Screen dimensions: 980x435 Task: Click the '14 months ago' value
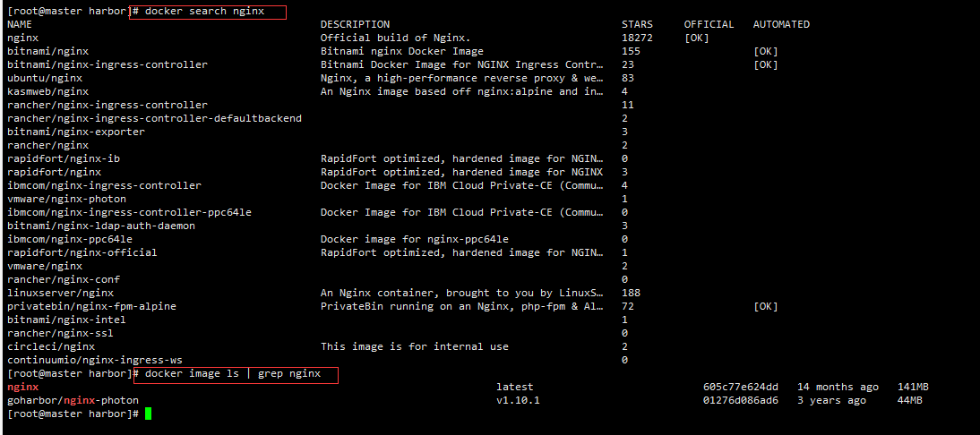[838, 387]
